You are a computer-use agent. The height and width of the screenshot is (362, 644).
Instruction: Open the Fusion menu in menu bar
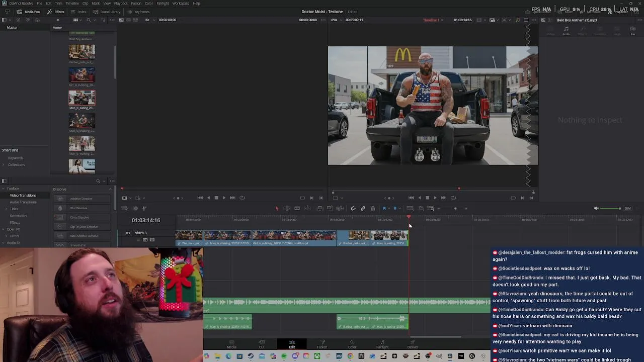[136, 4]
